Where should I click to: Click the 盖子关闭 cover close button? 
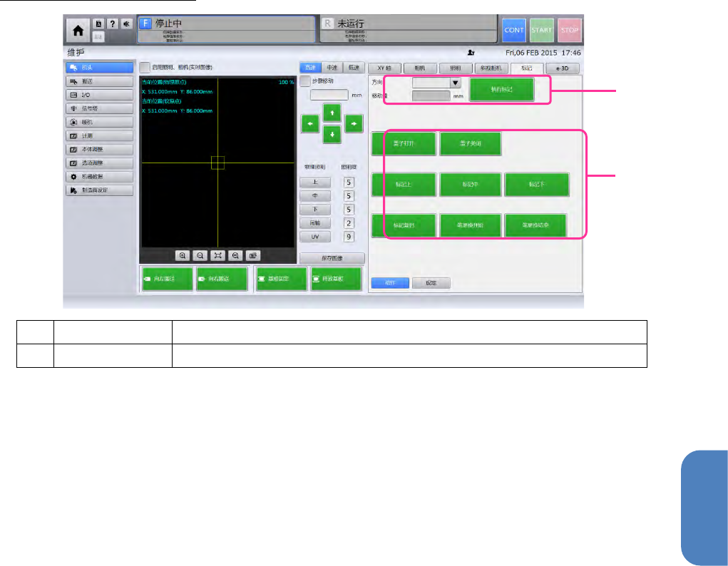[471, 143]
